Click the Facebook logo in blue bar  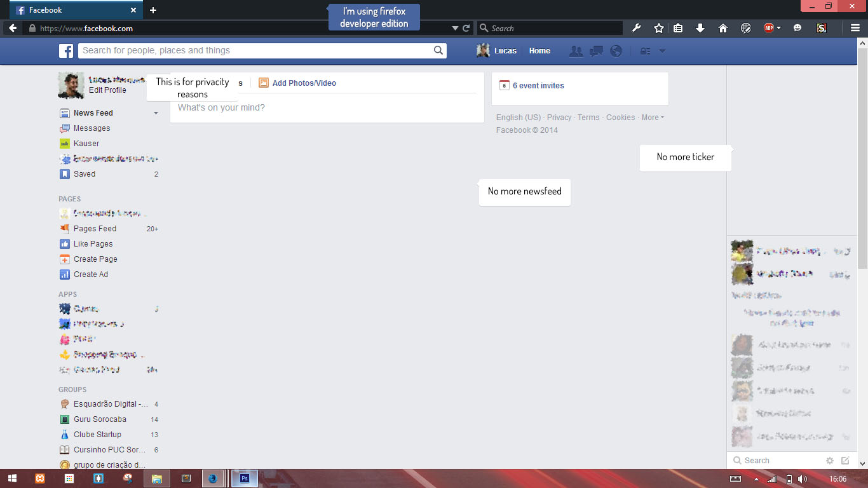coord(66,51)
